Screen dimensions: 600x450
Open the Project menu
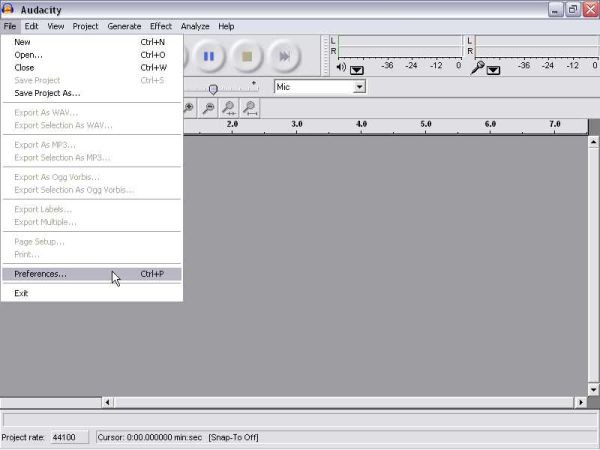(85, 26)
